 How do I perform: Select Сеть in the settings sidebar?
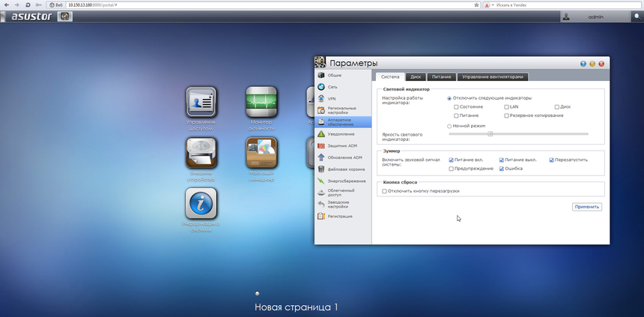point(332,87)
